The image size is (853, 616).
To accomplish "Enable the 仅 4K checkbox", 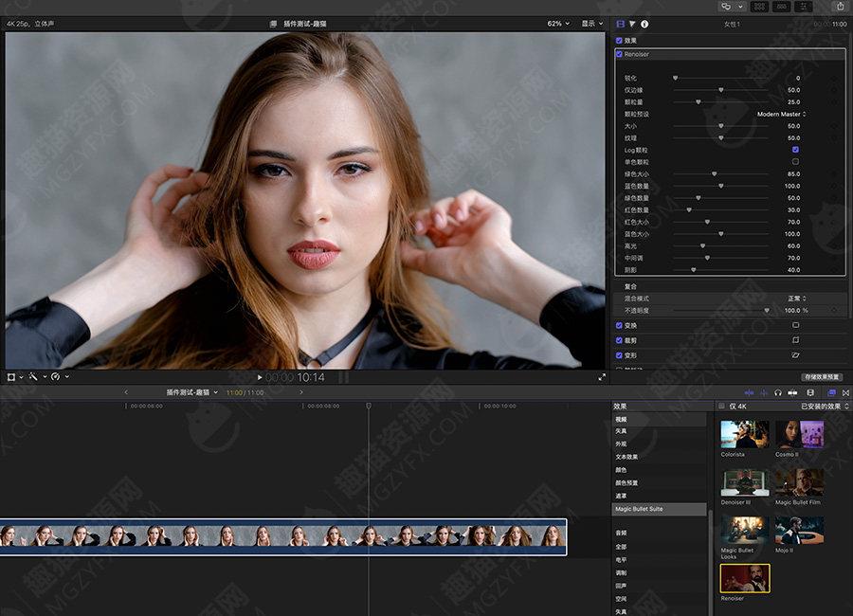I will click(721, 407).
